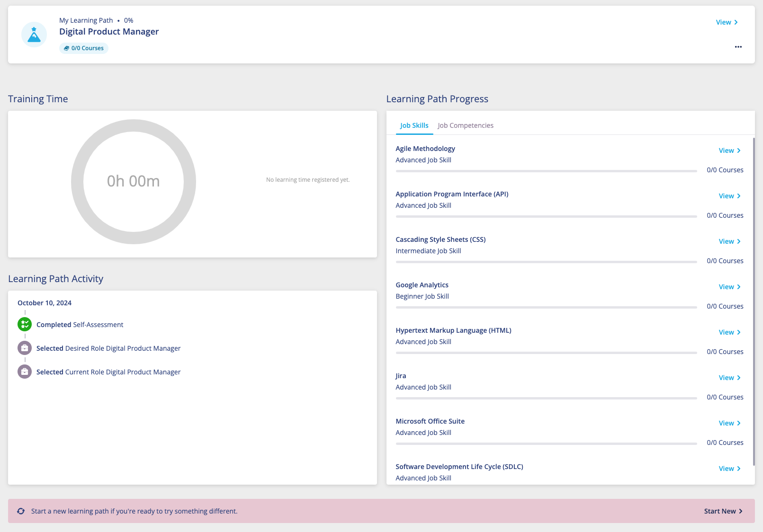Screen dimensions: 763x532
Task: Switch to the Job Competencies tab
Action: coord(465,125)
